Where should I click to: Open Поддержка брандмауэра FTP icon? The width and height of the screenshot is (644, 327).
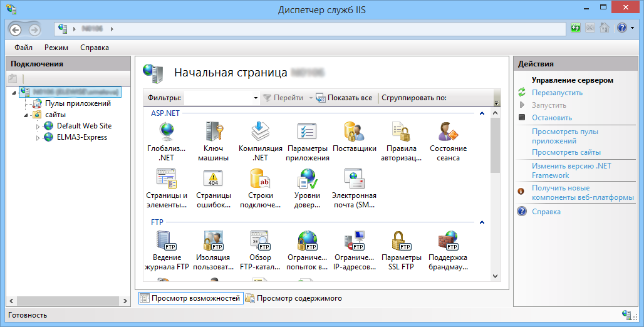448,241
